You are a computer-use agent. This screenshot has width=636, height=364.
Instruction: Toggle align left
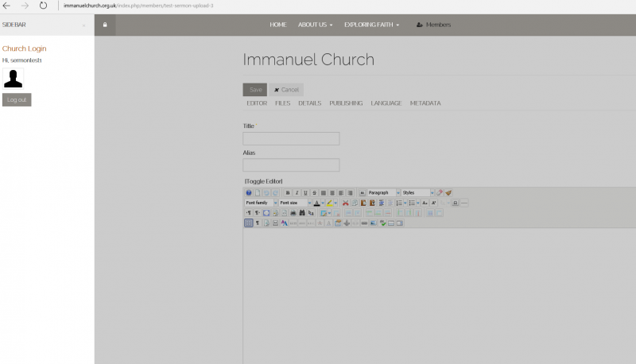341,192
